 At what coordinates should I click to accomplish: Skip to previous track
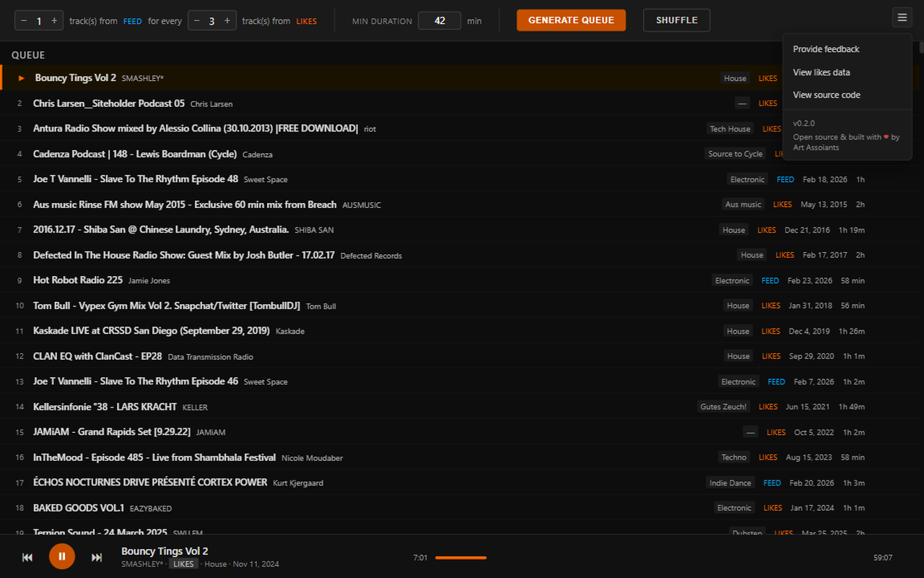coord(27,557)
